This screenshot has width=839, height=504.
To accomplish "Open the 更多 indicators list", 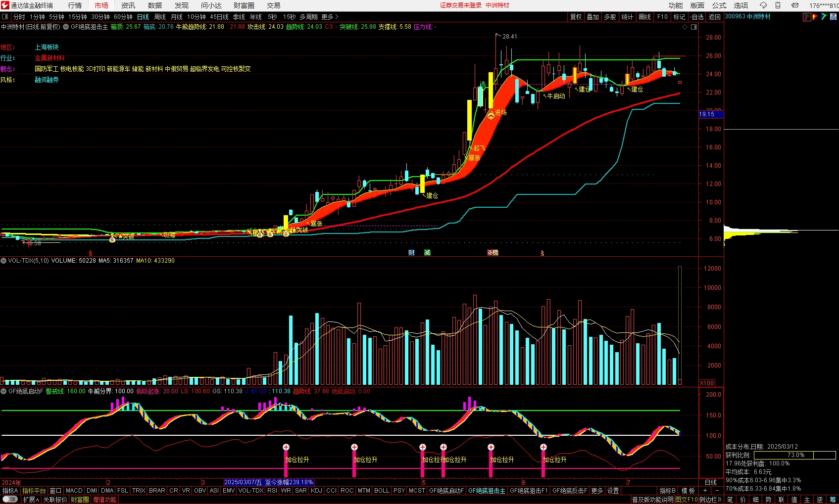I will [x=597, y=491].
